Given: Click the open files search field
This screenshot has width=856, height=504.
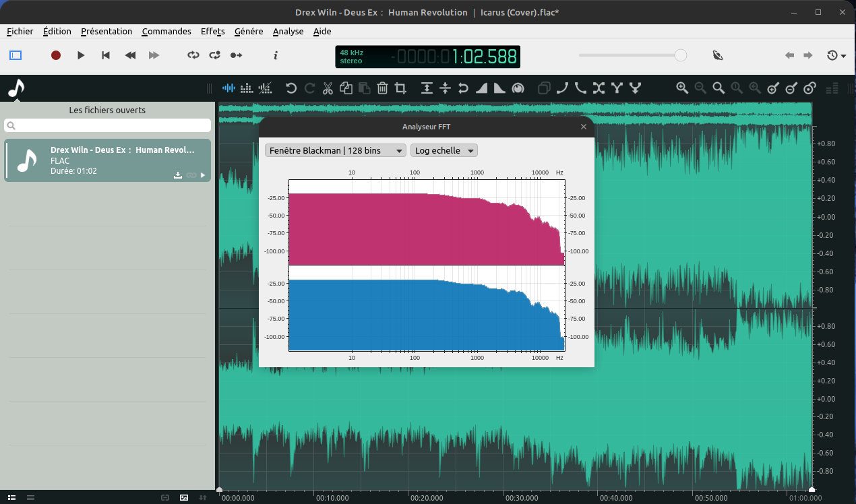Looking at the screenshot, I should [x=108, y=125].
